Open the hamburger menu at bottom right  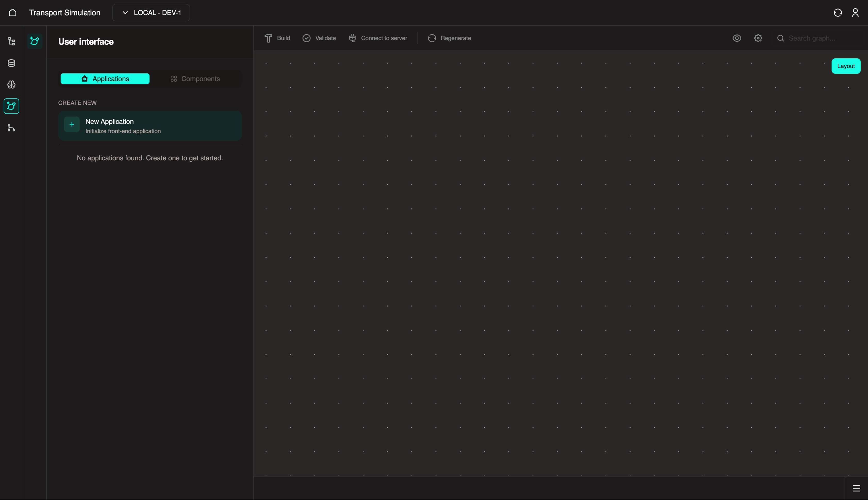pyautogui.click(x=856, y=488)
